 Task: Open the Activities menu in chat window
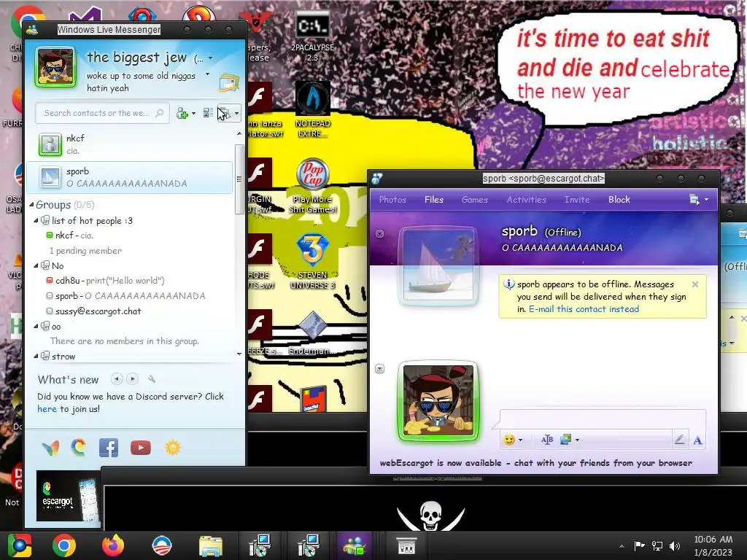[x=527, y=200]
